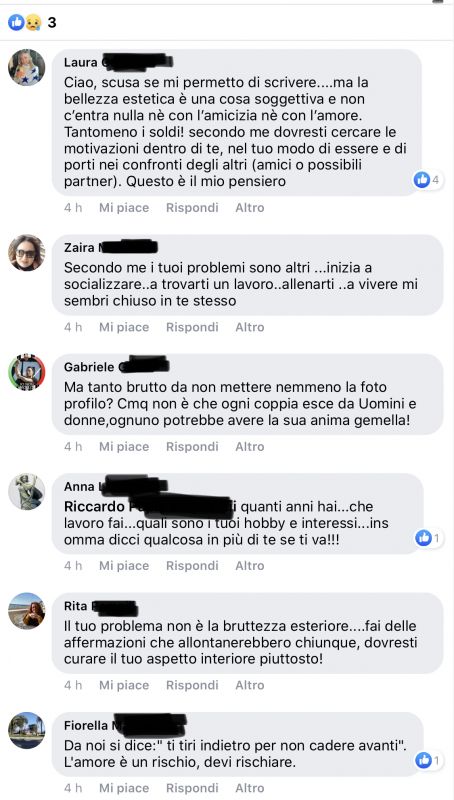Open Zaira's profile picture with sunglasses
The height and width of the screenshot is (800, 454).
click(27, 253)
